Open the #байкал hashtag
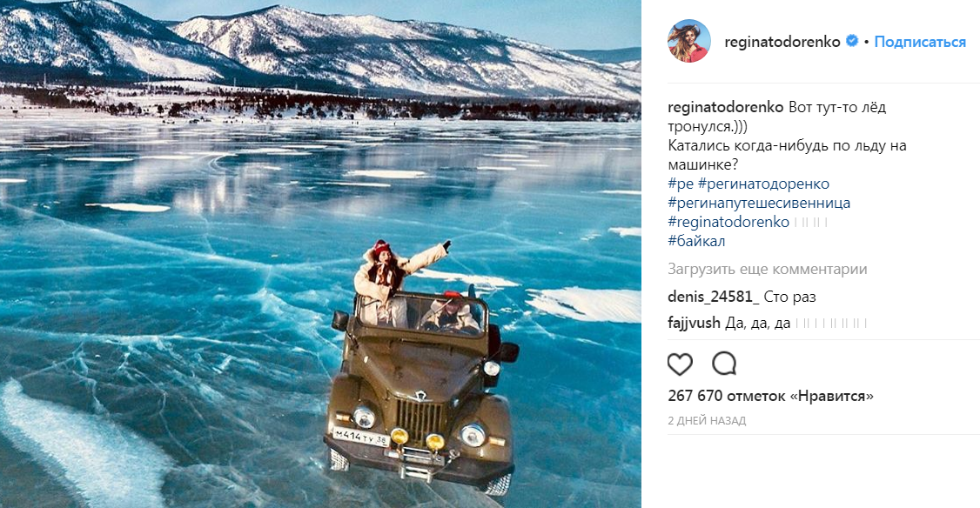980x508 pixels. [696, 241]
